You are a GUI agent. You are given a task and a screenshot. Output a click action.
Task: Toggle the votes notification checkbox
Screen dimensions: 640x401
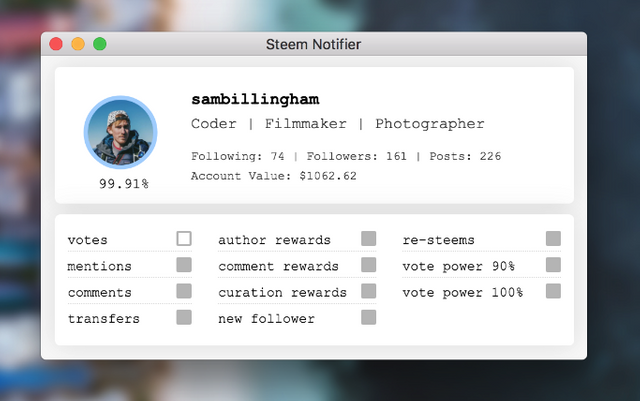coord(184,238)
